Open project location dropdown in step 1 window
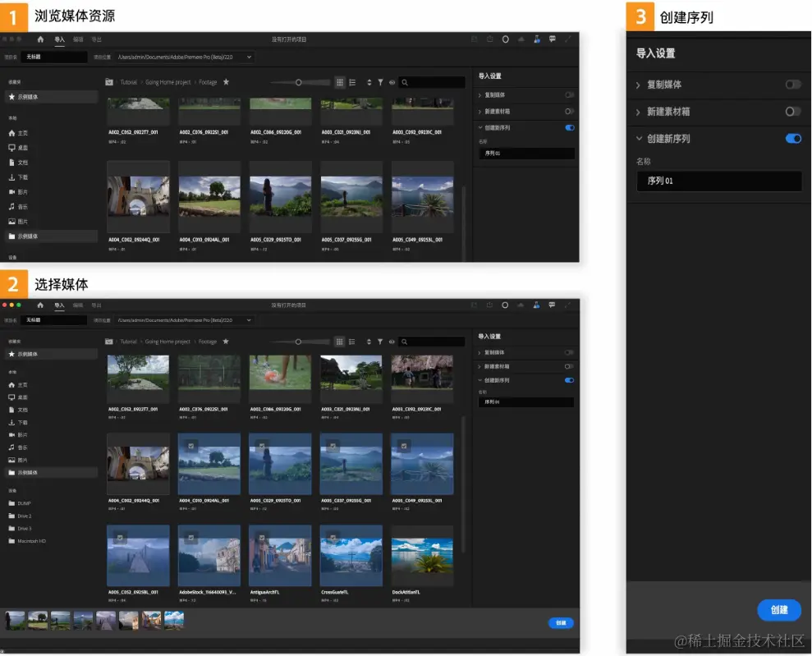 [249, 57]
